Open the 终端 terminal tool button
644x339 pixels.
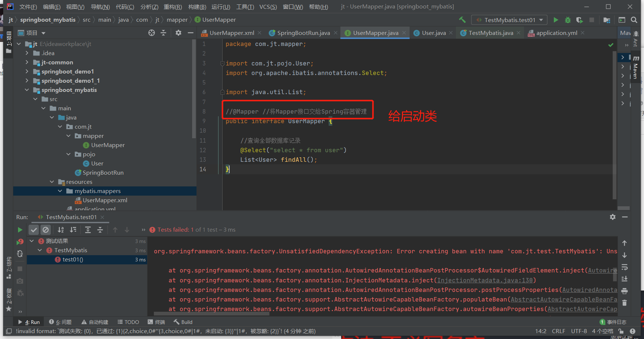pos(156,322)
